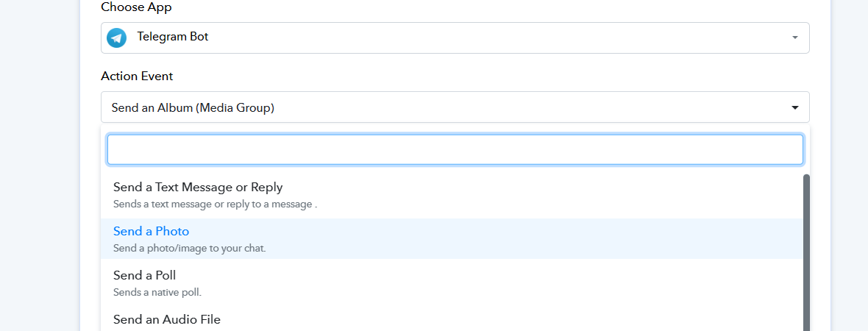Click the Choose App label
This screenshot has width=868, height=331.
(136, 7)
